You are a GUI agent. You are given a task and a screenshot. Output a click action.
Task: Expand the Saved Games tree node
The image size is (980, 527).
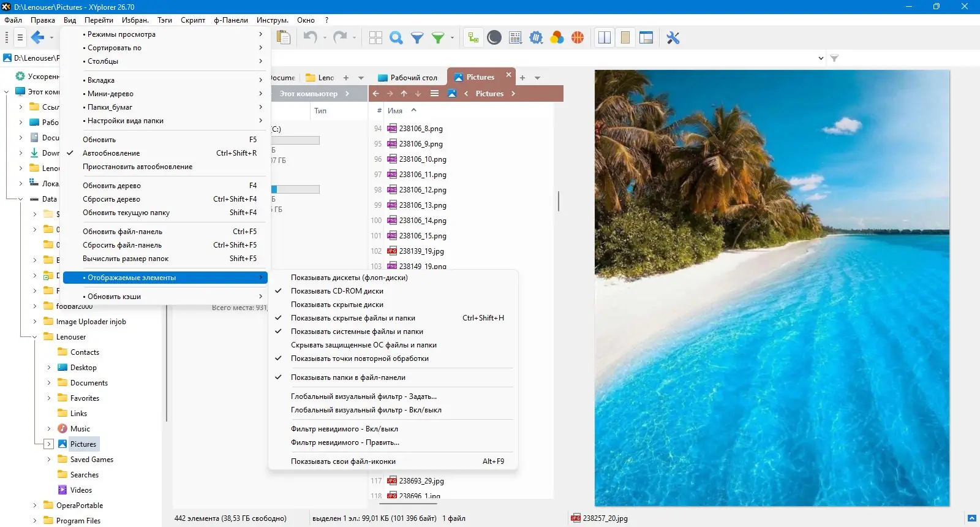(x=49, y=460)
